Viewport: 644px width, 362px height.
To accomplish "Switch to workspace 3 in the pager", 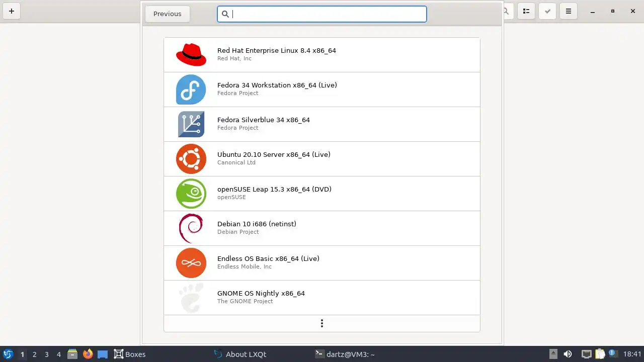I will 46,354.
